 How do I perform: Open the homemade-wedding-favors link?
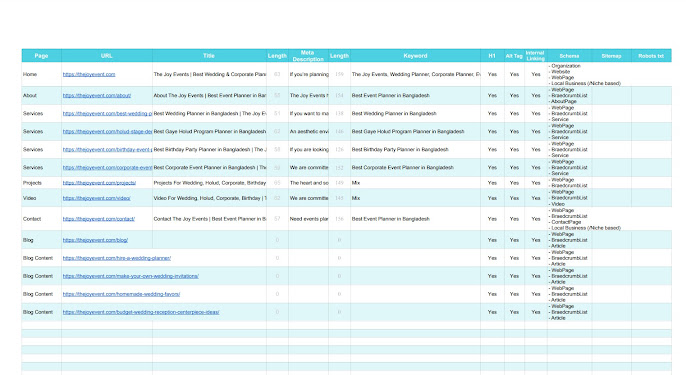[121, 294]
